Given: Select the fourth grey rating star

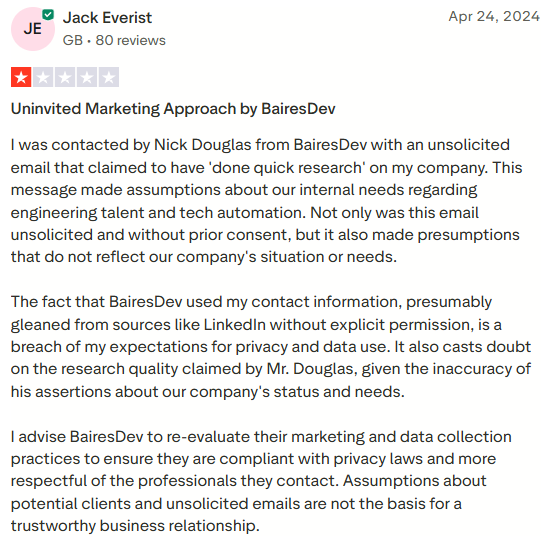Looking at the screenshot, I should tap(87, 77).
